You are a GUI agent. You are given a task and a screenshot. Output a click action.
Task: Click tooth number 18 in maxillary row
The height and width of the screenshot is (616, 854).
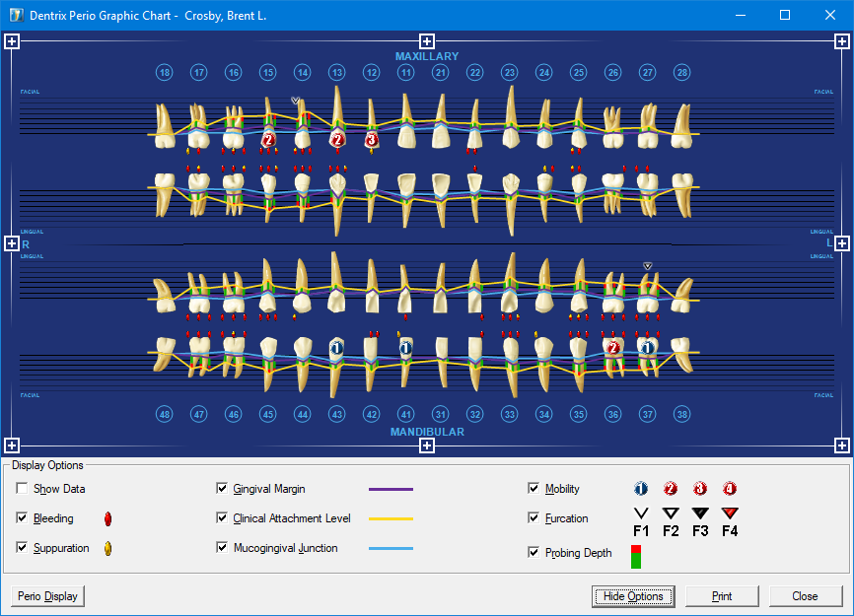[164, 73]
